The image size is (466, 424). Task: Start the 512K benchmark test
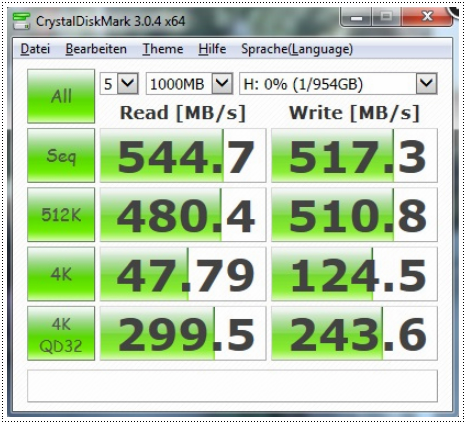tap(61, 215)
